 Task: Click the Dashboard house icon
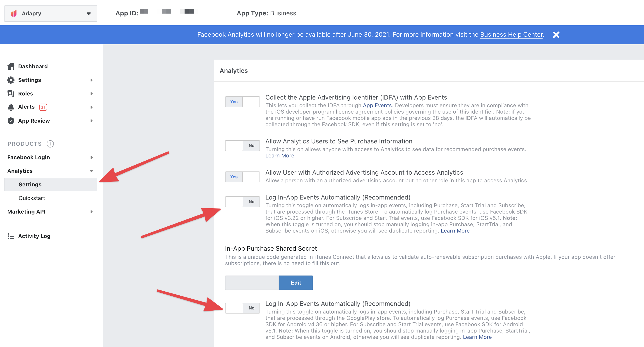click(x=11, y=66)
